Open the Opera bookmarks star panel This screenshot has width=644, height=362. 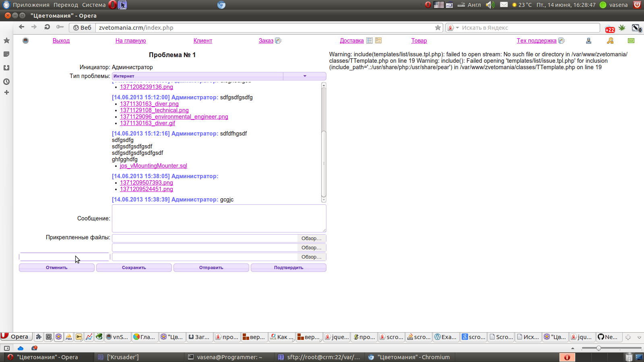click(6, 41)
